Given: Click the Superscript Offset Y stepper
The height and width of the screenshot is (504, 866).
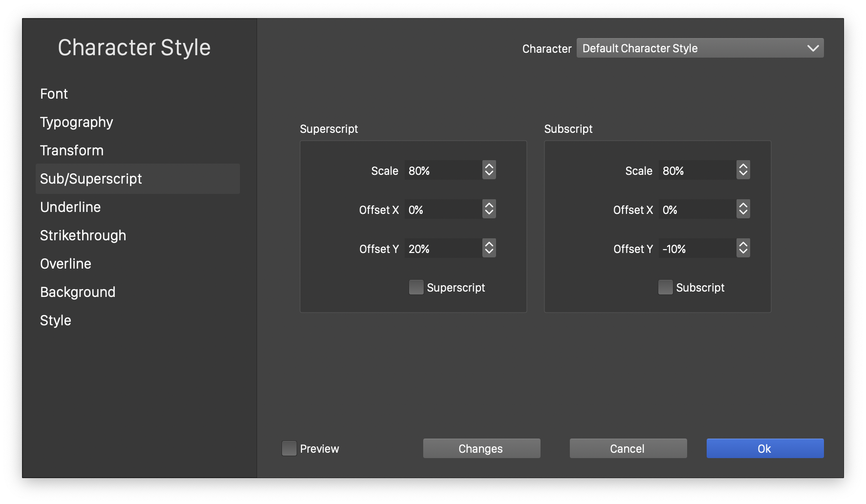Looking at the screenshot, I should (489, 248).
